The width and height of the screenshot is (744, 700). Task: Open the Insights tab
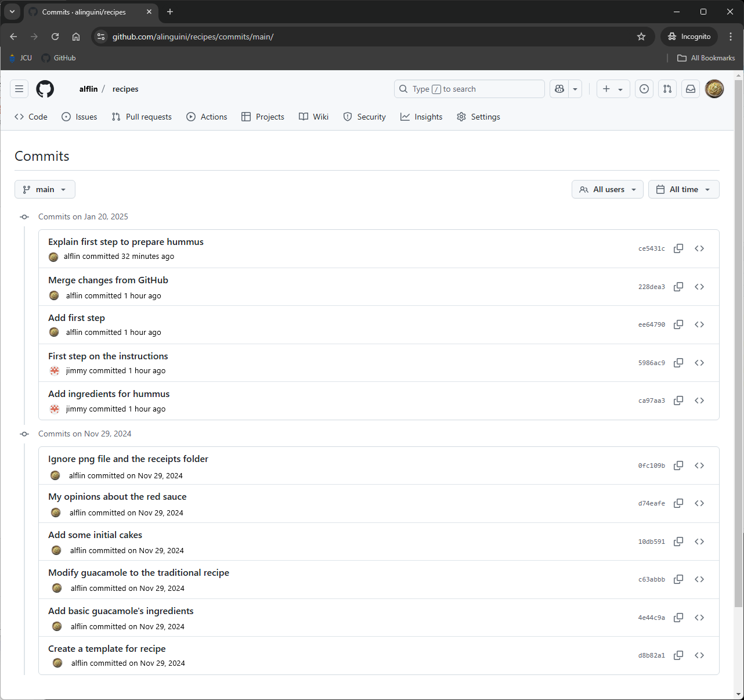[421, 117]
